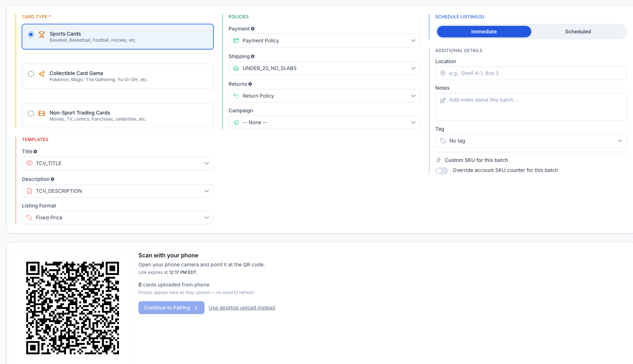Click Use desktop upload instead link
This screenshot has height=364, width=633.
[x=242, y=308]
